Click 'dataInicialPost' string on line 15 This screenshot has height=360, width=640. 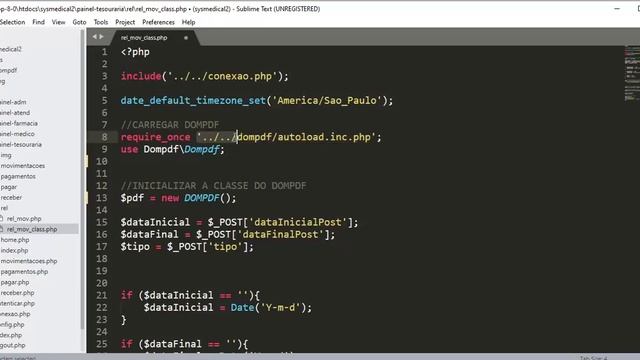point(298,222)
